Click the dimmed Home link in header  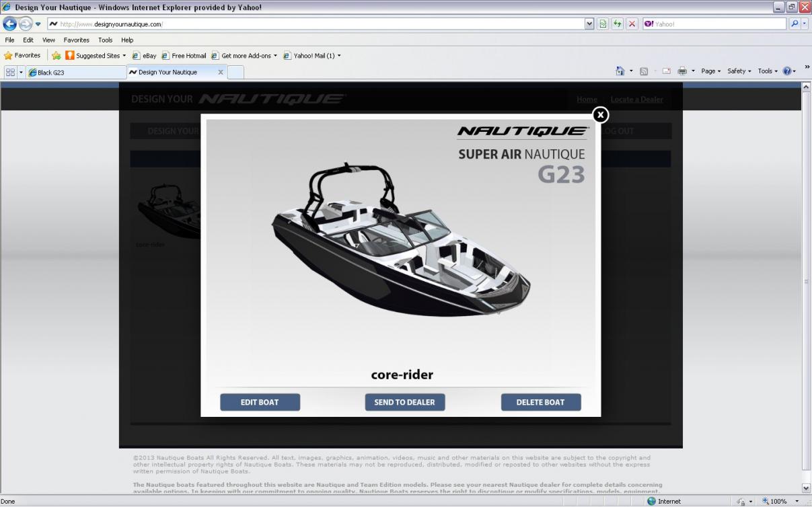tap(587, 100)
